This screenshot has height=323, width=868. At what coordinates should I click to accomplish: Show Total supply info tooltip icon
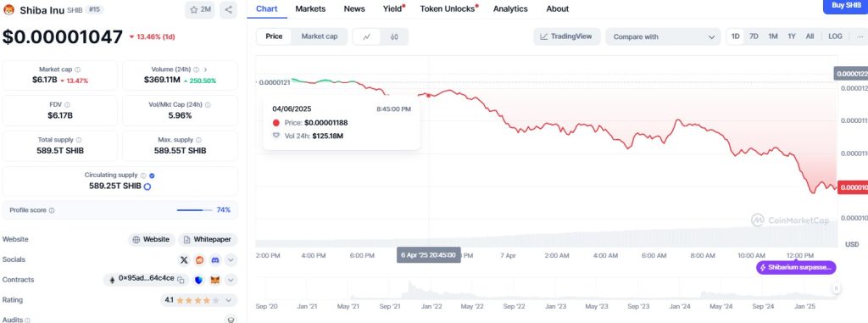(79, 140)
